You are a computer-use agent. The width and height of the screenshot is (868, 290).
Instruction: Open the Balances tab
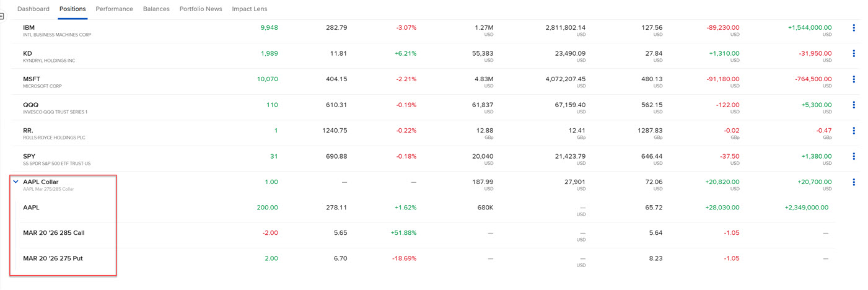156,9
